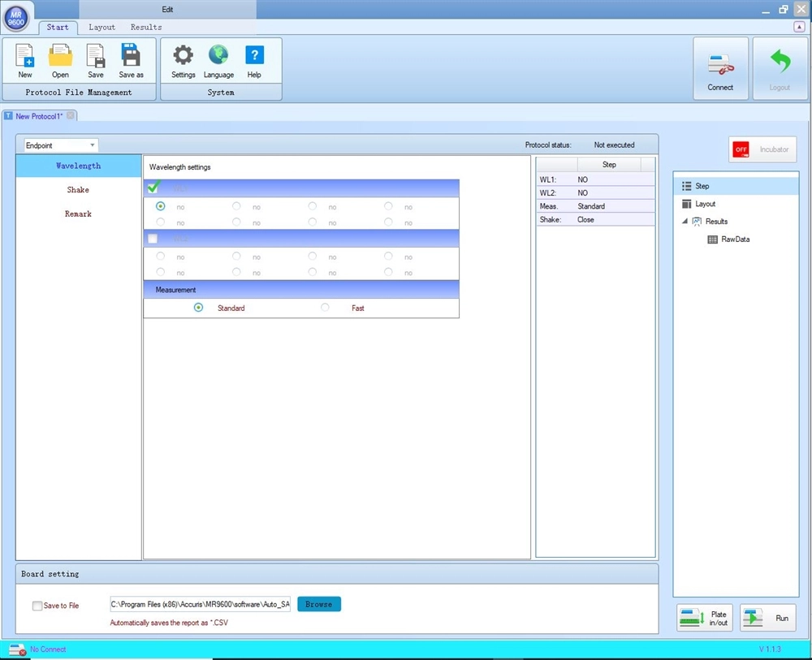Enable the WL2 wavelength checkbox
This screenshot has width=812, height=660.
tap(152, 239)
